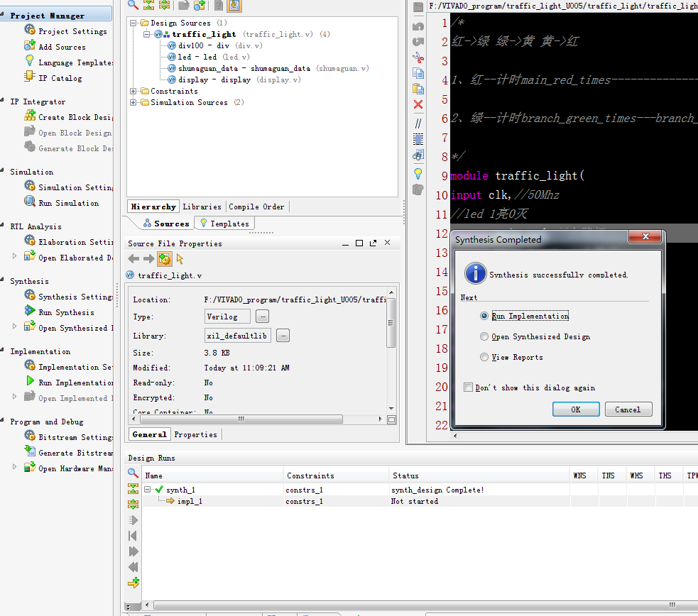
Task: Click the Source File Properties vertical scrollbar
Action: (x=391, y=334)
